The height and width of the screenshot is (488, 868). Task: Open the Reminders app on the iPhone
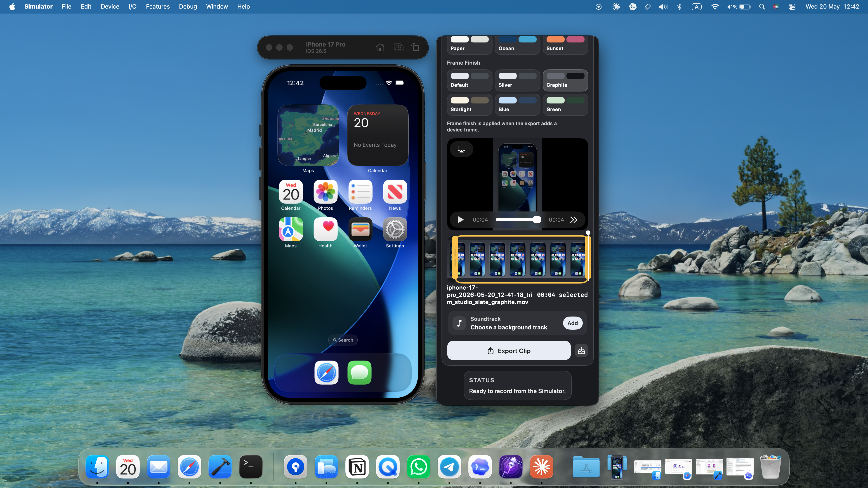(x=360, y=192)
